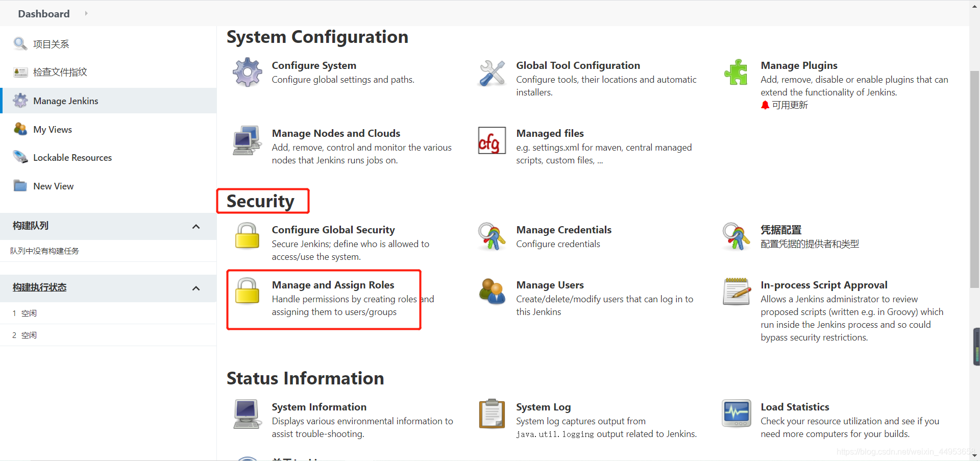The image size is (980, 461).
Task: Collapse the 构建队列 panel
Action: coord(196,226)
